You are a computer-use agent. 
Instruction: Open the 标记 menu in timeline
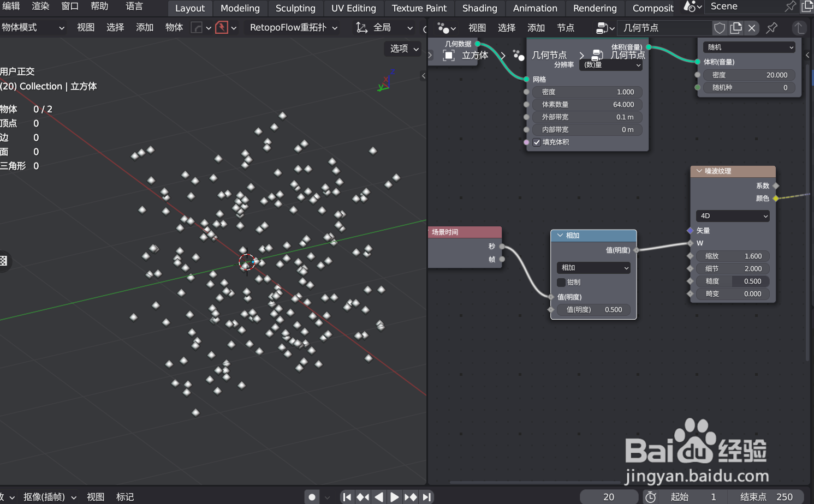click(x=125, y=497)
